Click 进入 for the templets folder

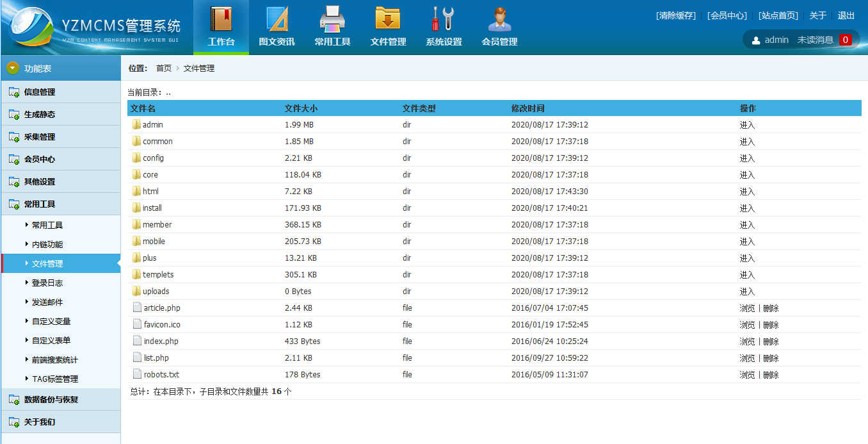pyautogui.click(x=747, y=275)
